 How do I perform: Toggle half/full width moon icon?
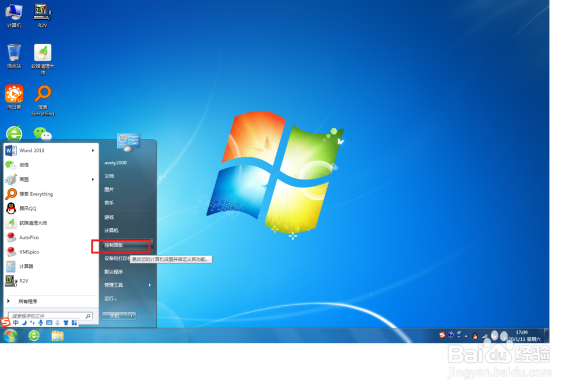pos(24,323)
